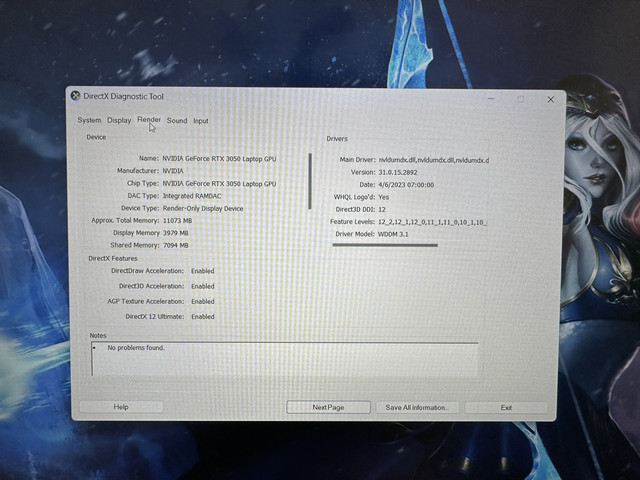Select Chip Type value RTX 3050 Laptop GPU
The image size is (640, 480).
[x=219, y=184]
